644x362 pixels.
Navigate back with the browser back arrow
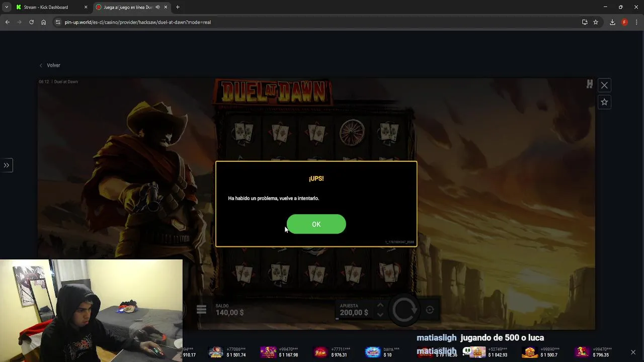pos(7,22)
